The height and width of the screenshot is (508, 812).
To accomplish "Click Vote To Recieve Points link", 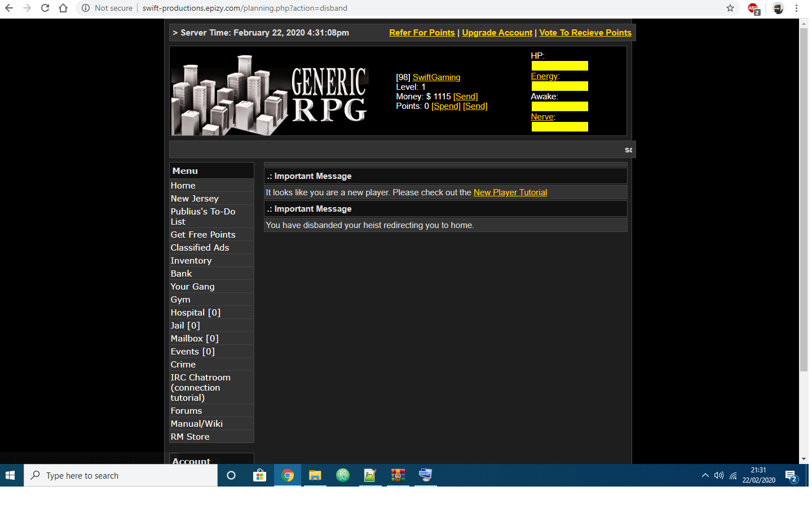I will click(x=585, y=33).
